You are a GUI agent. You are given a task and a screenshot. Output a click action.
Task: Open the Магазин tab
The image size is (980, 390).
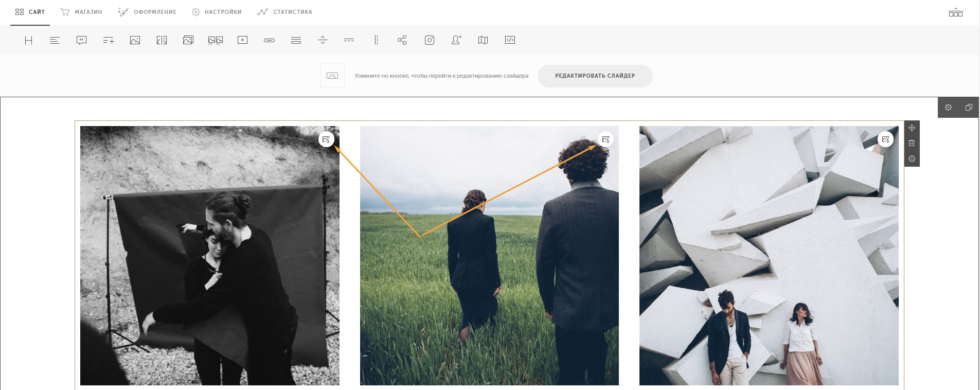(82, 12)
